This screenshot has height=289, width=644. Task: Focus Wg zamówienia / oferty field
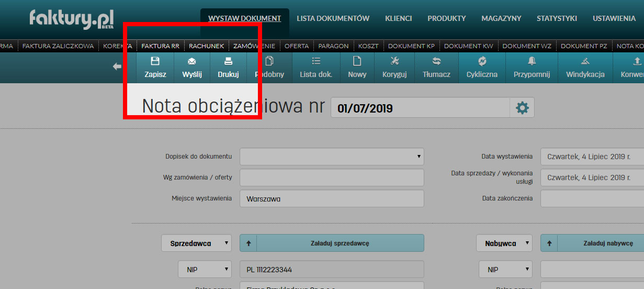click(x=332, y=177)
